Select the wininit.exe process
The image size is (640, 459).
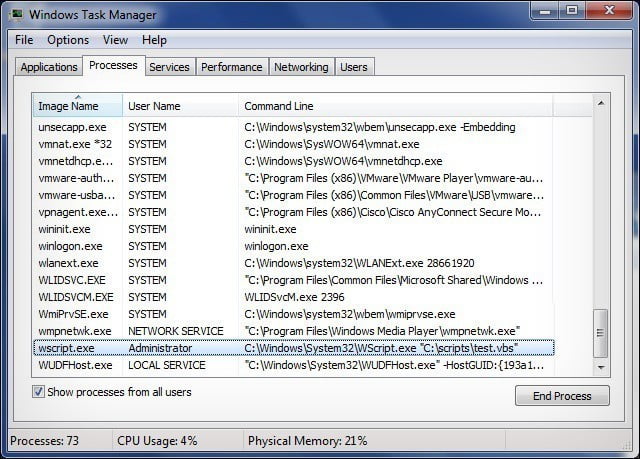click(293, 229)
